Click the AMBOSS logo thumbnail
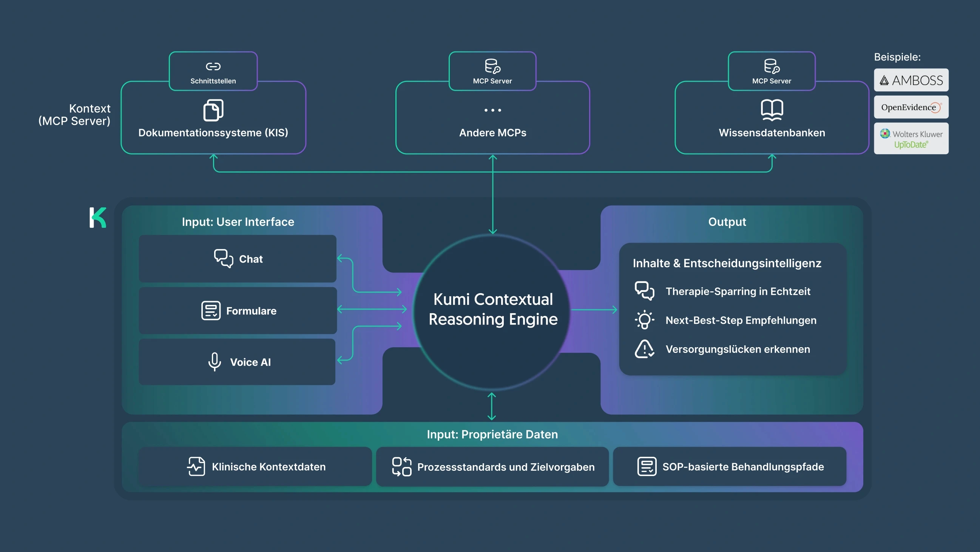980x552 pixels. (x=911, y=80)
